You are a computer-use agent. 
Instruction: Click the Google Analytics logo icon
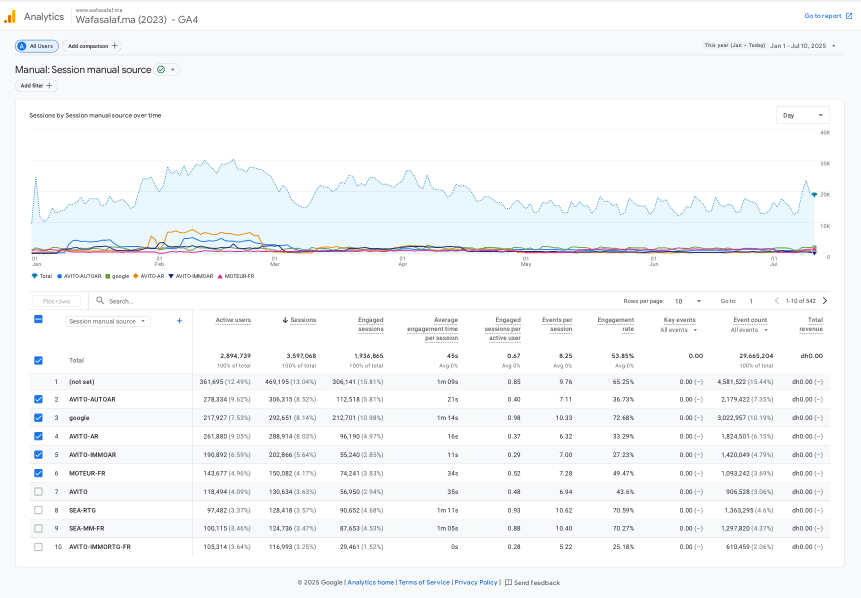tap(10, 17)
